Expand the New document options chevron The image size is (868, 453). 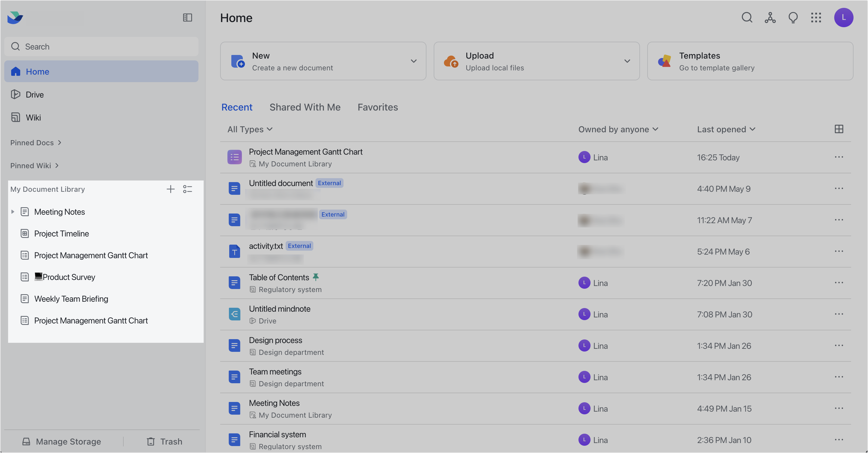click(x=414, y=61)
